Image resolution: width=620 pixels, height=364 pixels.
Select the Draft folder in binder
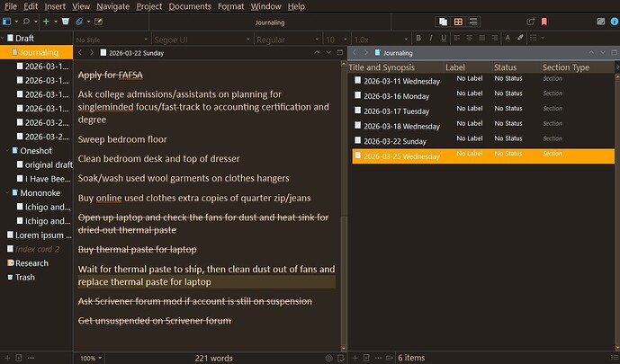36,38
